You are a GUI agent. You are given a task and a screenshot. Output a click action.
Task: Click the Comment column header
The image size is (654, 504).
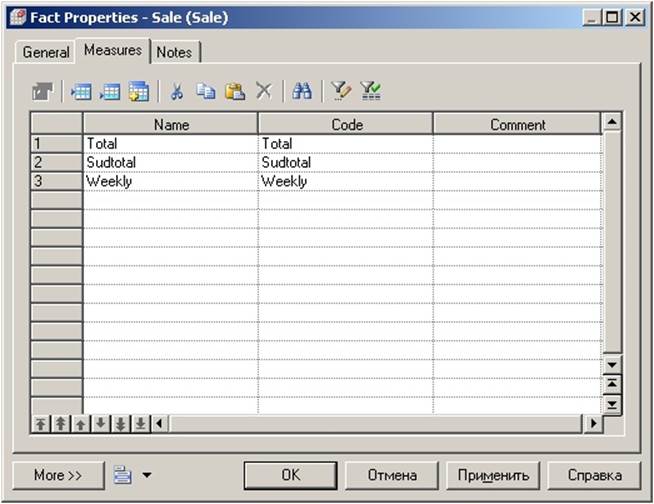pyautogui.click(x=518, y=124)
